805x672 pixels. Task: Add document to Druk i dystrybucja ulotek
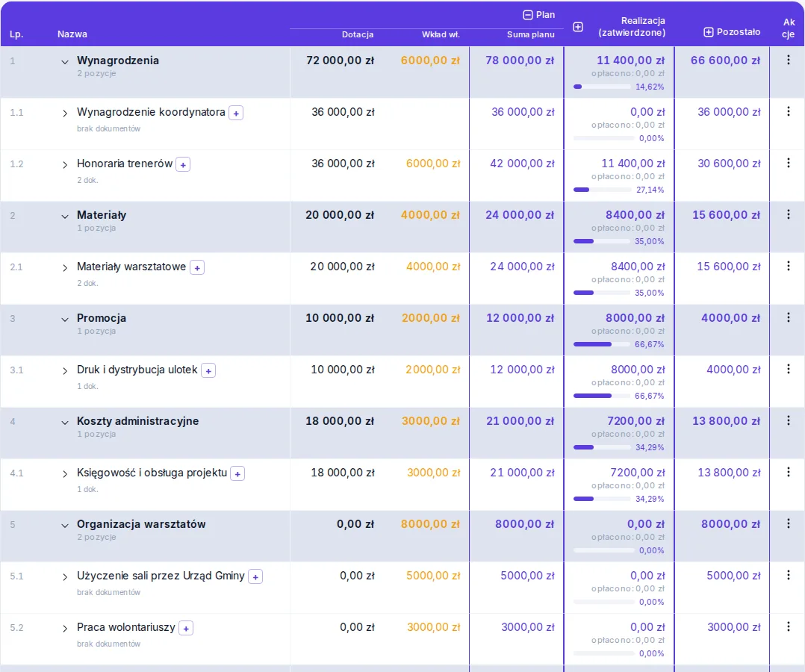pos(208,370)
